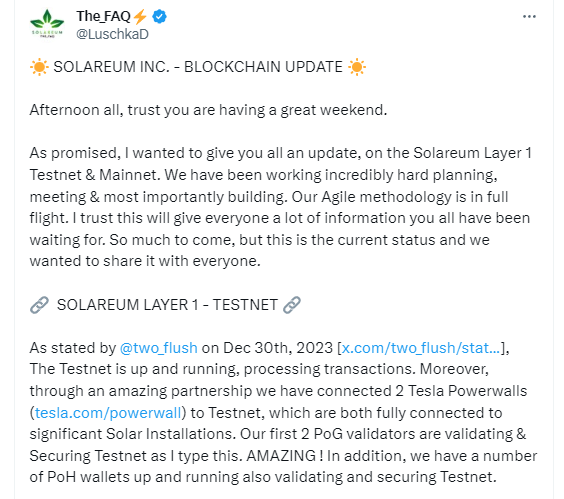This screenshot has width=564, height=499.
Task: Click the blue verified badge
Action: coord(159,17)
